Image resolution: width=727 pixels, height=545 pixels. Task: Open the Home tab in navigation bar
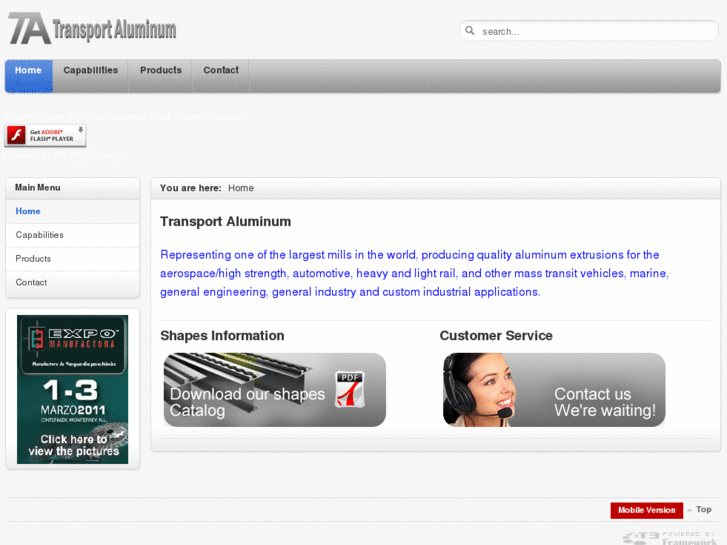click(x=29, y=76)
